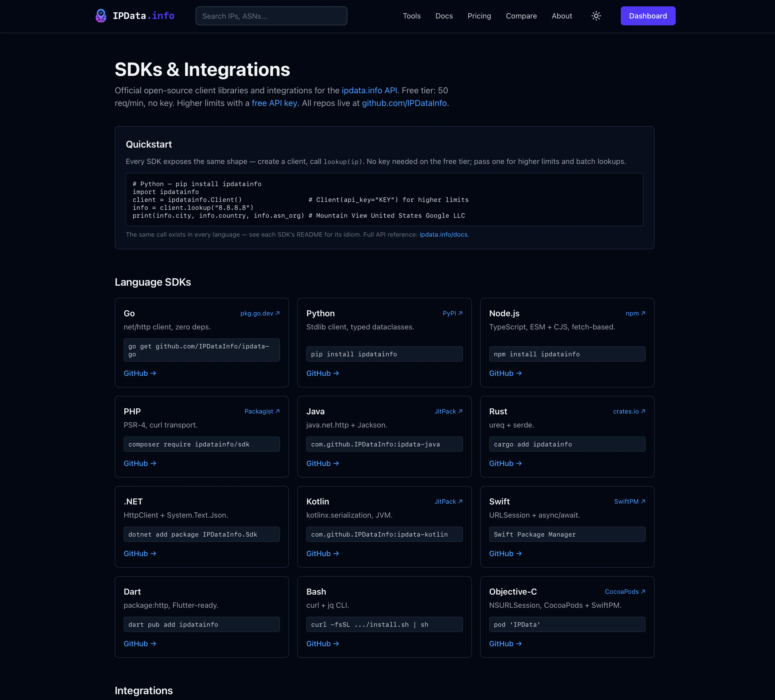Click 'curl -fsSL .../install.sh | sh' command
Viewport: 775px width, 700px height.
(384, 624)
